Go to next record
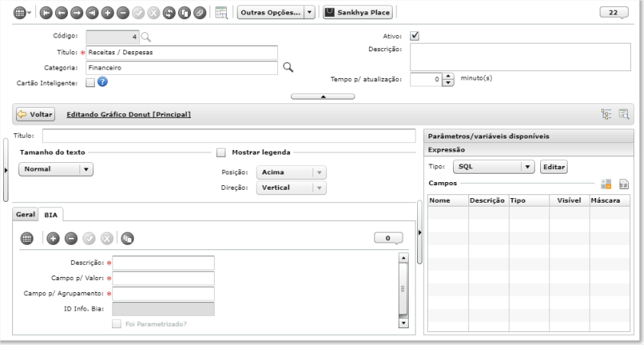 77,13
